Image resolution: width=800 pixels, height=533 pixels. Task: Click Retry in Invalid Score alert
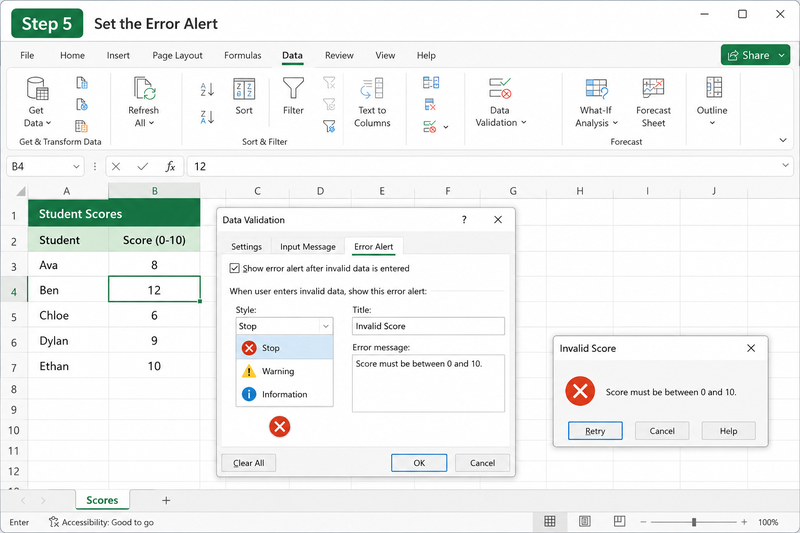[x=595, y=431]
